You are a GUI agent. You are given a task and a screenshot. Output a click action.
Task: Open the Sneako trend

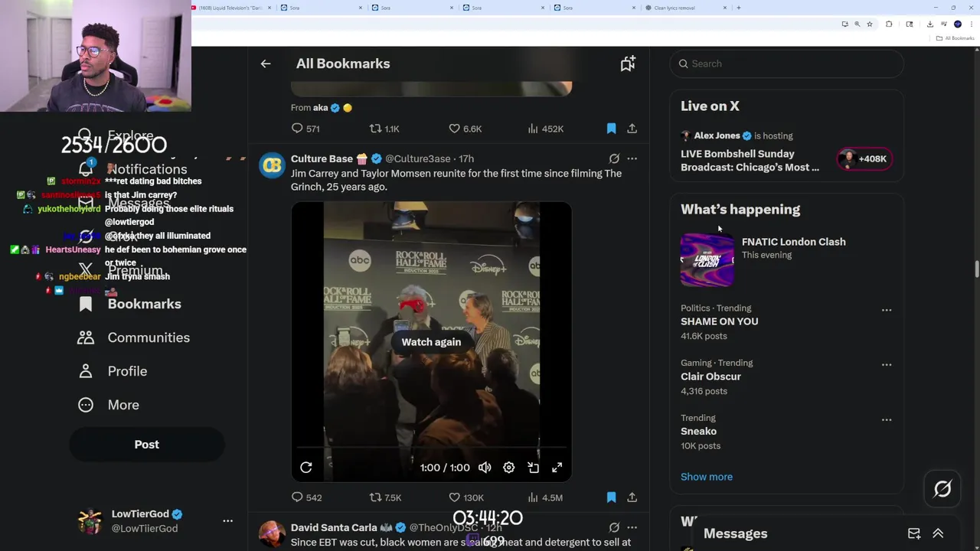click(698, 432)
